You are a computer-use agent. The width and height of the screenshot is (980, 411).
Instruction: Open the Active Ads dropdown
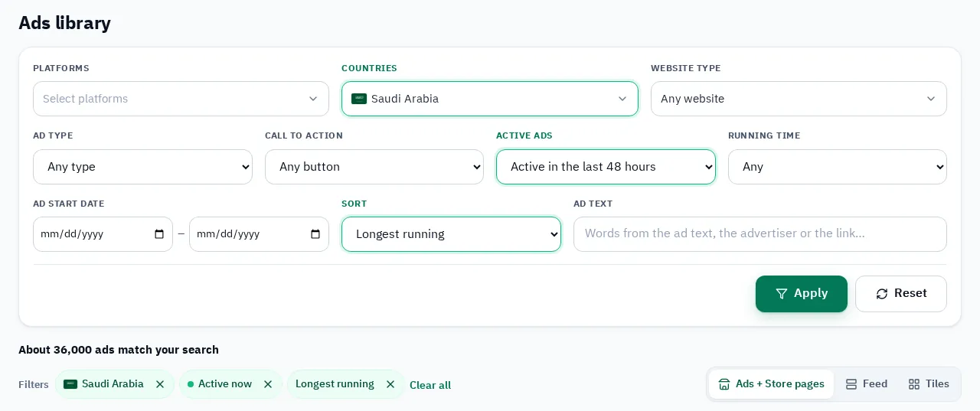tap(606, 167)
